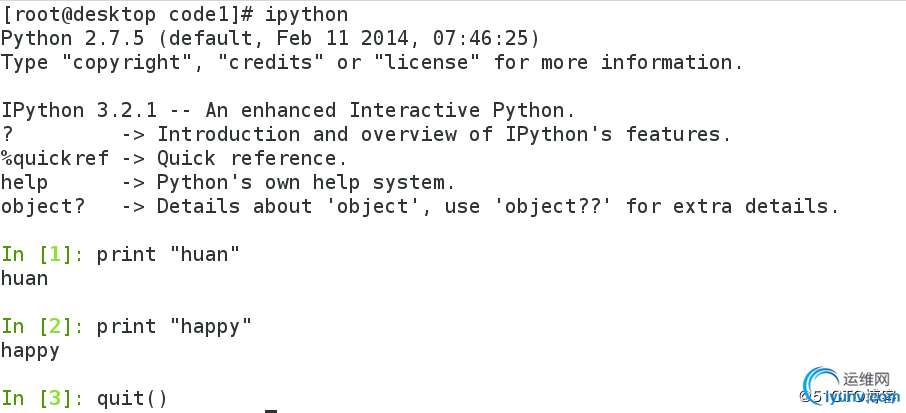Click the "huan" output line
906x413 pixels.
click(24, 278)
